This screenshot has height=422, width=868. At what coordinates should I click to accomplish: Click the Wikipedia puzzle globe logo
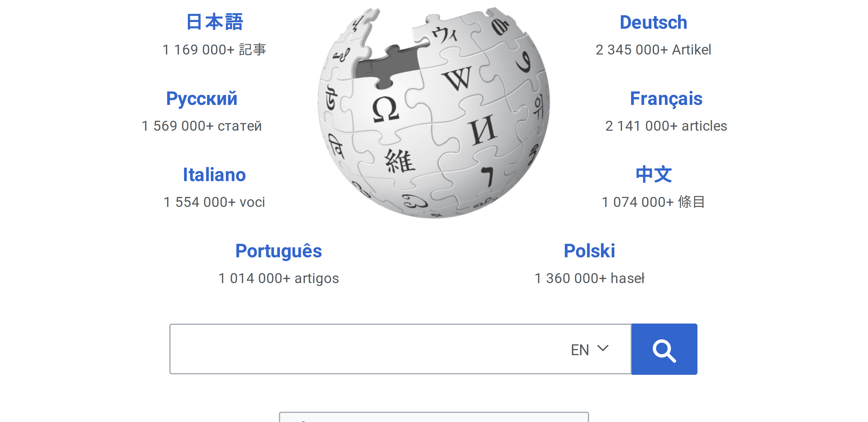click(434, 113)
